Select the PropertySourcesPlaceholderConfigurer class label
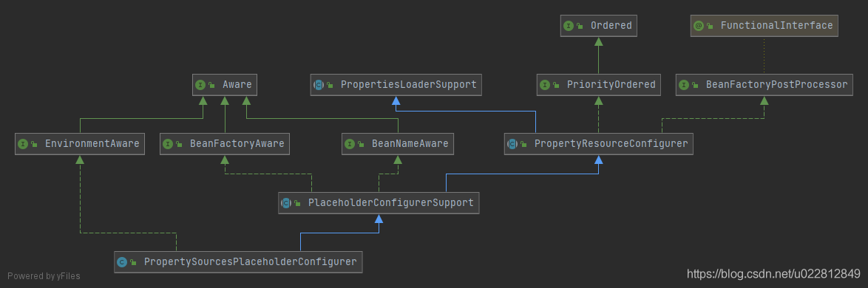This screenshot has width=868, height=288. 250,261
